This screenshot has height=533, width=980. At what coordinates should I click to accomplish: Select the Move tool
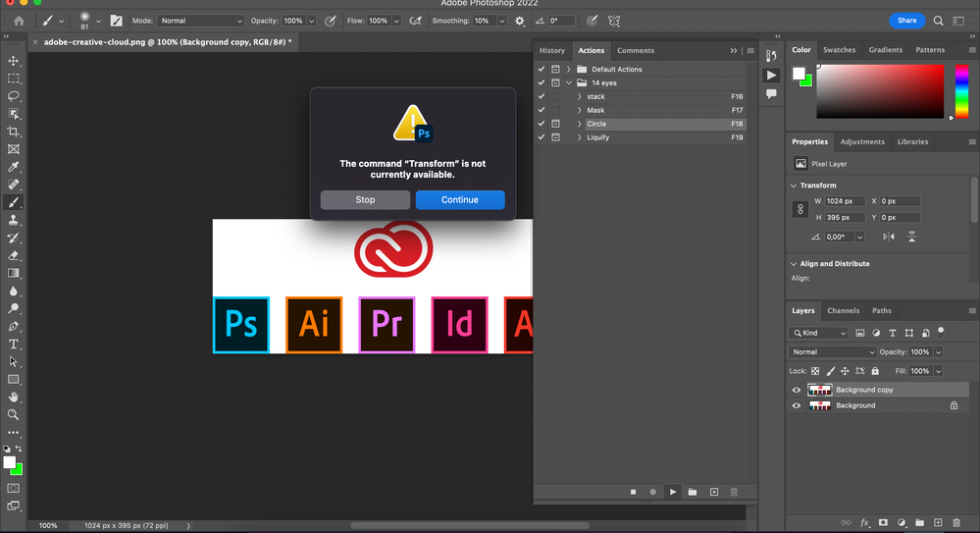tap(14, 61)
